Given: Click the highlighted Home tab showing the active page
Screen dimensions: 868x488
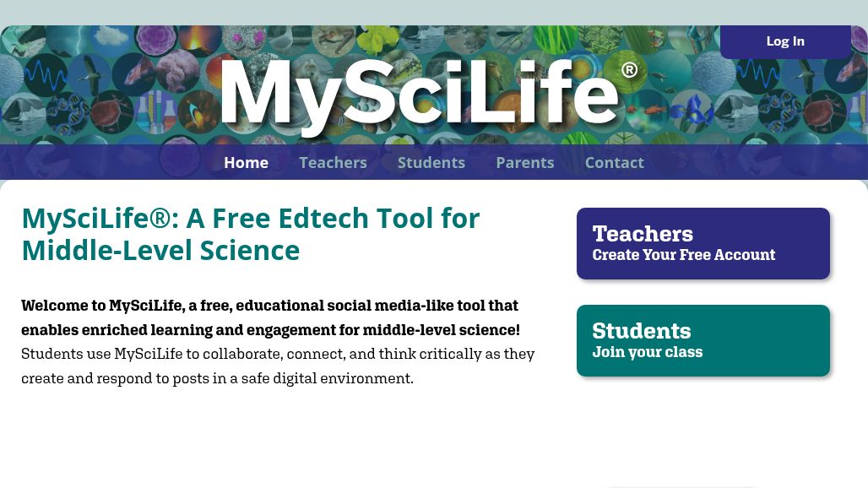Looking at the screenshot, I should point(246,162).
